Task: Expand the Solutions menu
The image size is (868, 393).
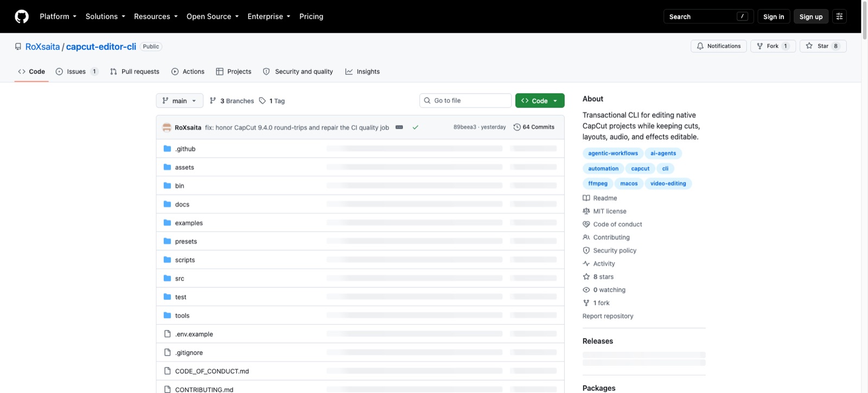Action: pos(105,16)
